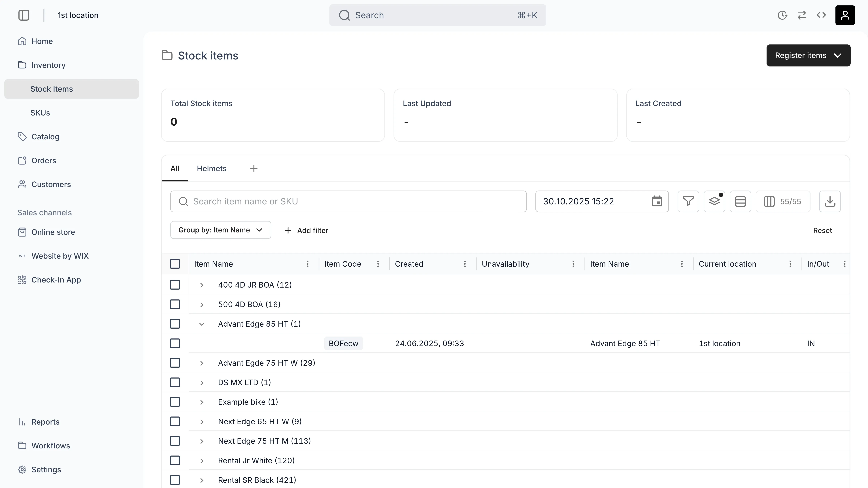Viewport: 868px width, 488px height.
Task: Open Orders in sidebar
Action: pyautogui.click(x=71, y=161)
